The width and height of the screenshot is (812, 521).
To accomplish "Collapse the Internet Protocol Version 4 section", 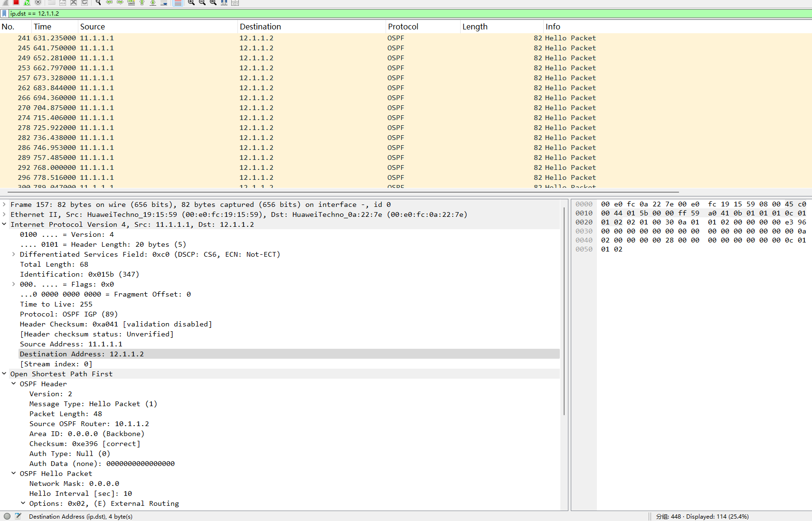I will coord(4,224).
